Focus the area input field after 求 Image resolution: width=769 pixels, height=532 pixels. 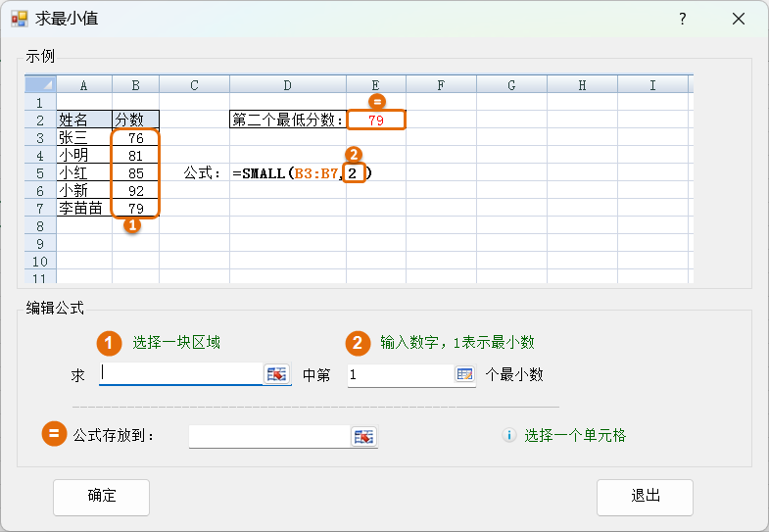(181, 374)
